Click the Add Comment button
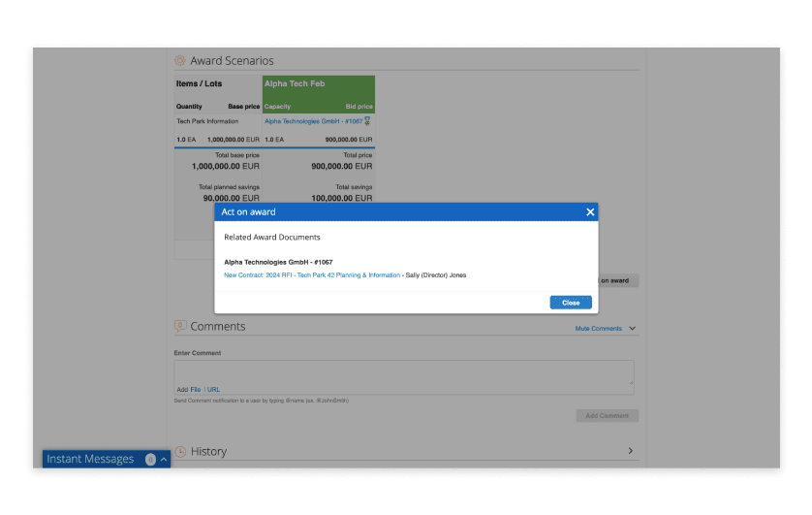Viewport: 812px width, 515px height. (607, 415)
